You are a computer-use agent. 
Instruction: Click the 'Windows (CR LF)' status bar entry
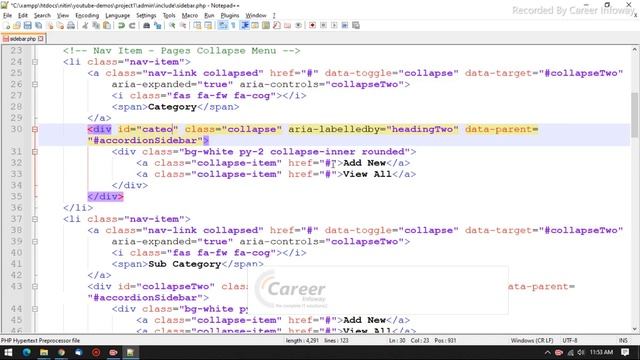(x=531, y=340)
